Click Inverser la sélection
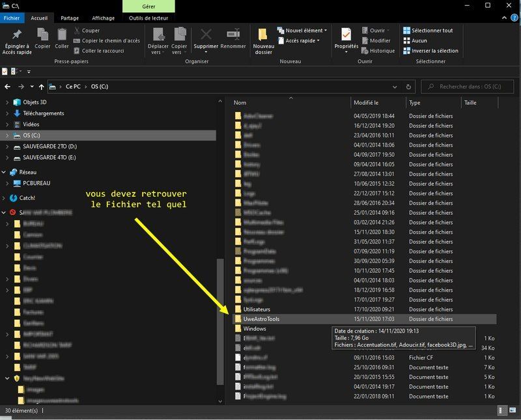The image size is (521, 420). point(430,51)
